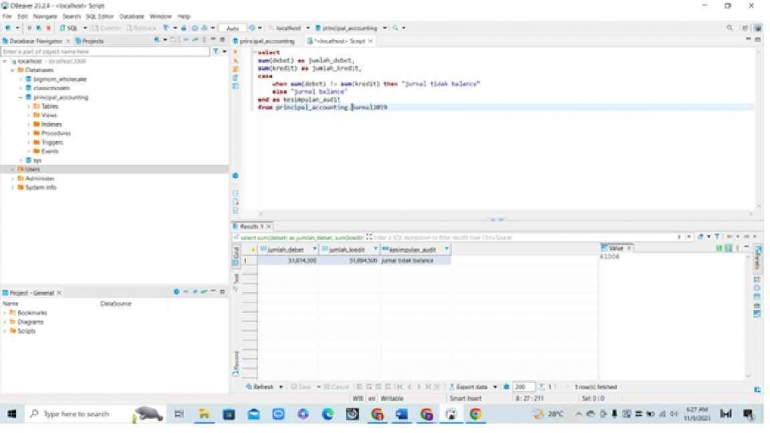Screen dimensions: 770x433
Task: Open the SQL Editor menu
Action: coord(99,16)
